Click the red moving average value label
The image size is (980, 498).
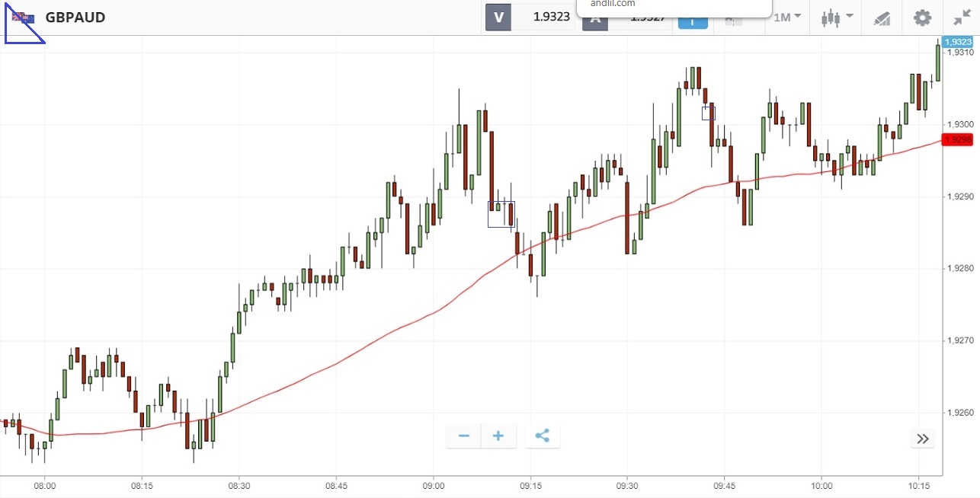(957, 139)
